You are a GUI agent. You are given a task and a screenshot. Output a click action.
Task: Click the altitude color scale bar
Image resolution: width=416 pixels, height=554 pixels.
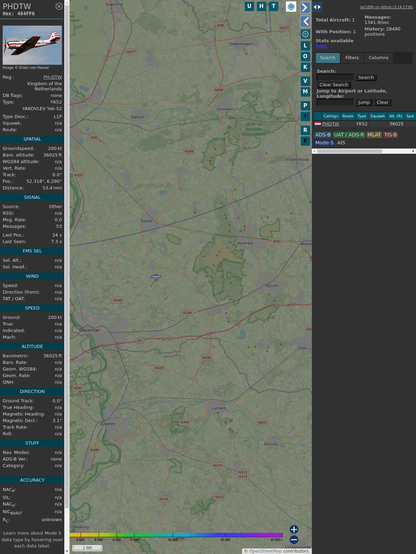tap(176, 535)
